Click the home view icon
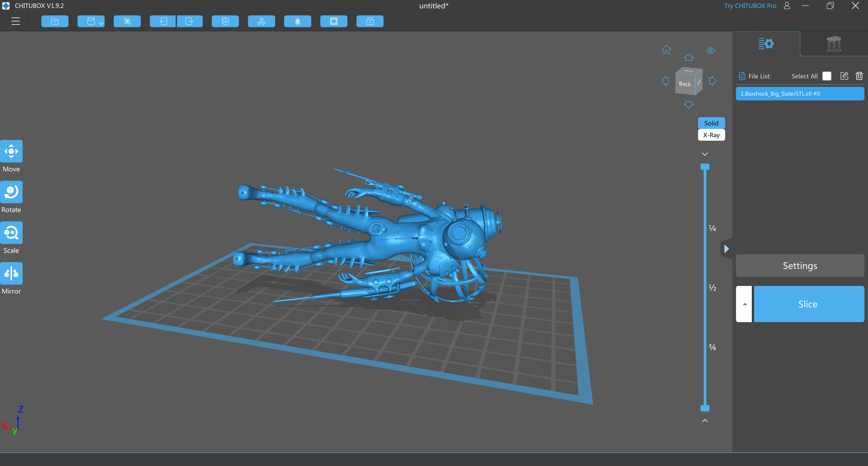Screen dimensions: 868x466 click(x=666, y=50)
